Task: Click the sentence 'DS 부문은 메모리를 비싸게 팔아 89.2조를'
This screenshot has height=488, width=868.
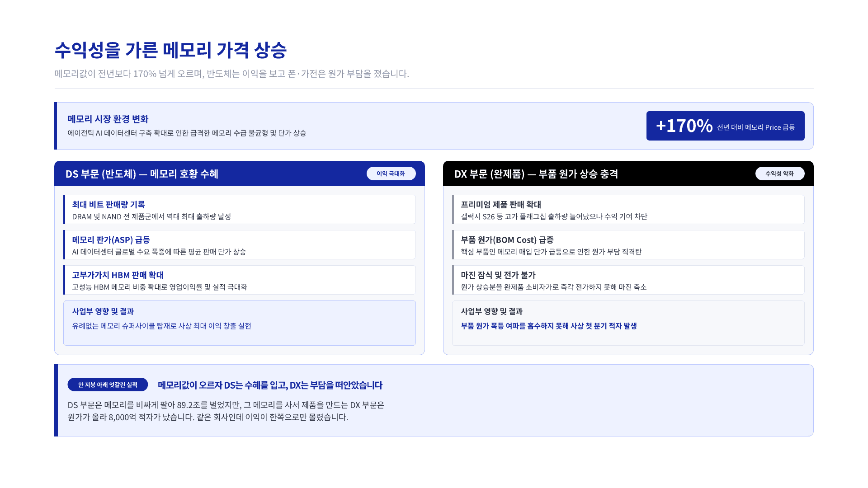Action: (226, 405)
